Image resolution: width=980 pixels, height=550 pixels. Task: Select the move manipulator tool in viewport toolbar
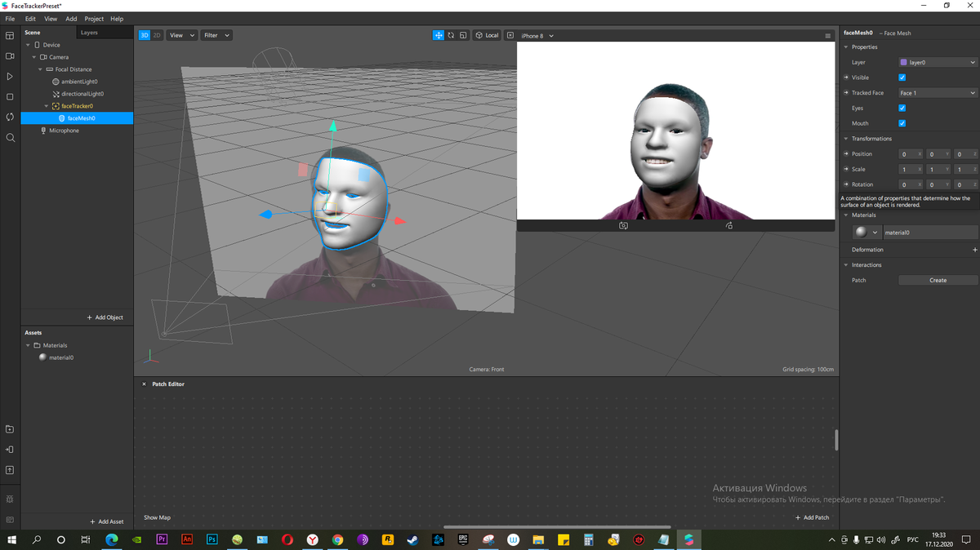(439, 35)
